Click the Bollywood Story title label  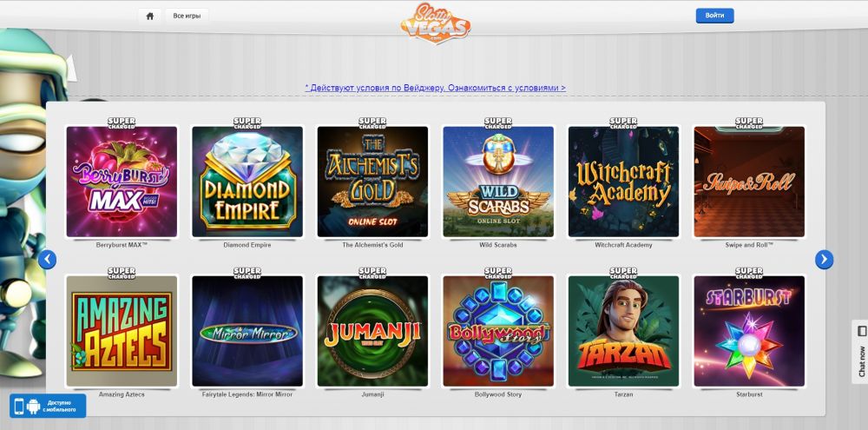coord(498,394)
